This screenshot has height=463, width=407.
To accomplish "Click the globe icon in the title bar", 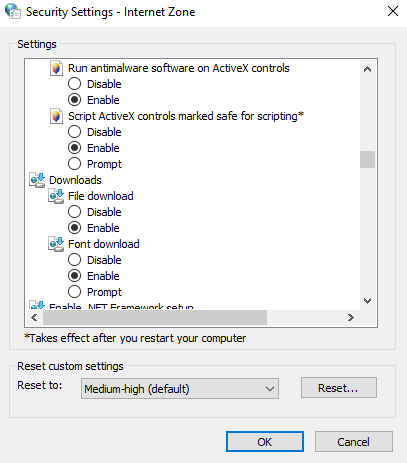I will [13, 11].
